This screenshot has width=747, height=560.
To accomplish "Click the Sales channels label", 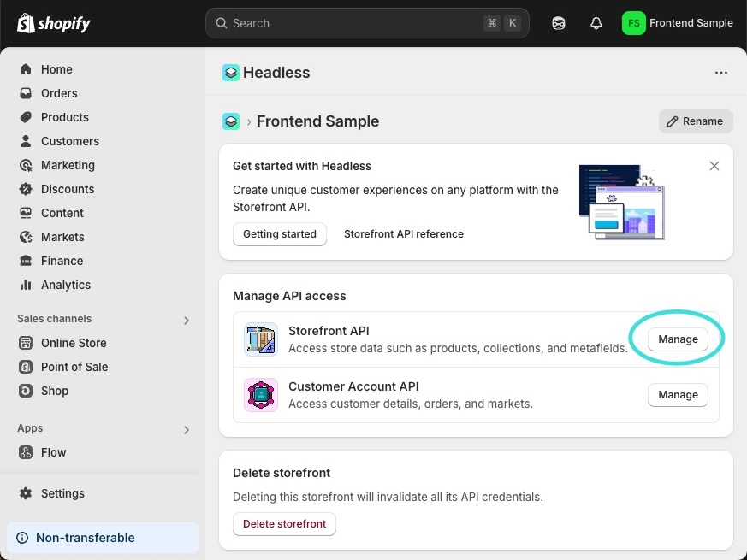I will pos(54,319).
